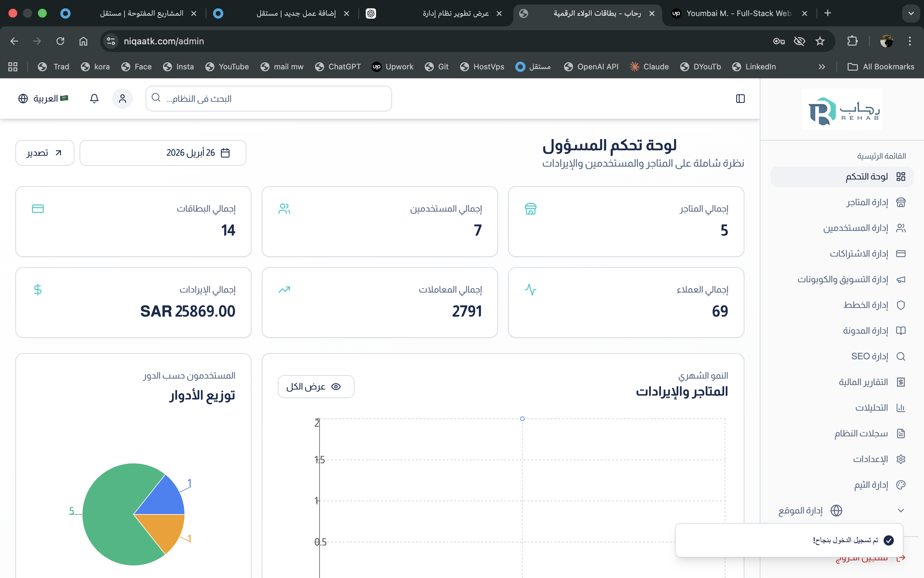Click the dollar icon on إجمالي الإيرادات card
Viewport: 924px width, 578px height.
(38, 290)
